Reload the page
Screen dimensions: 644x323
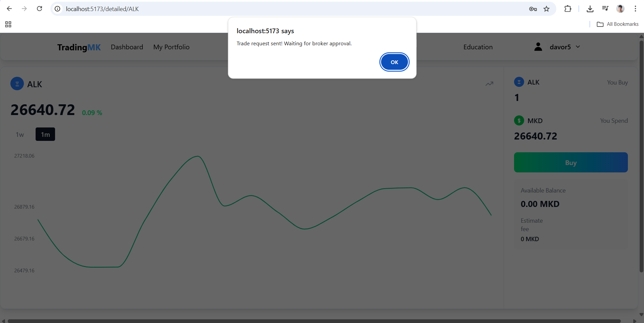(40, 9)
